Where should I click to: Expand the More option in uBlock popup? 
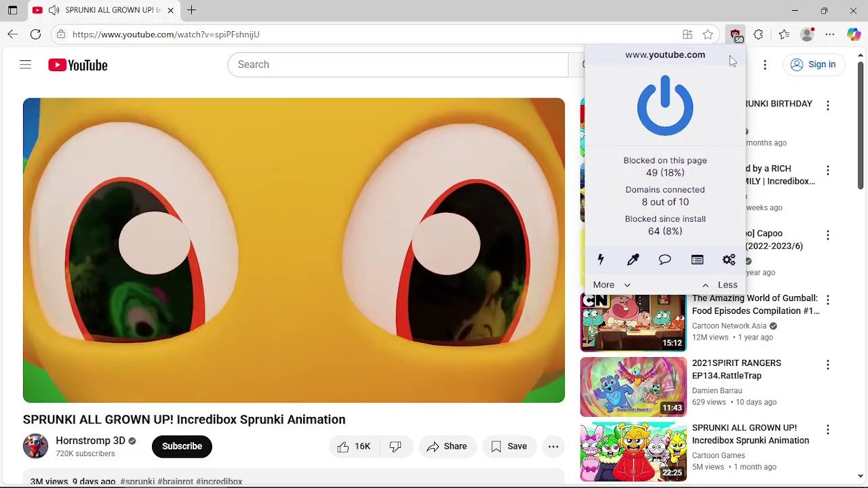click(x=611, y=285)
